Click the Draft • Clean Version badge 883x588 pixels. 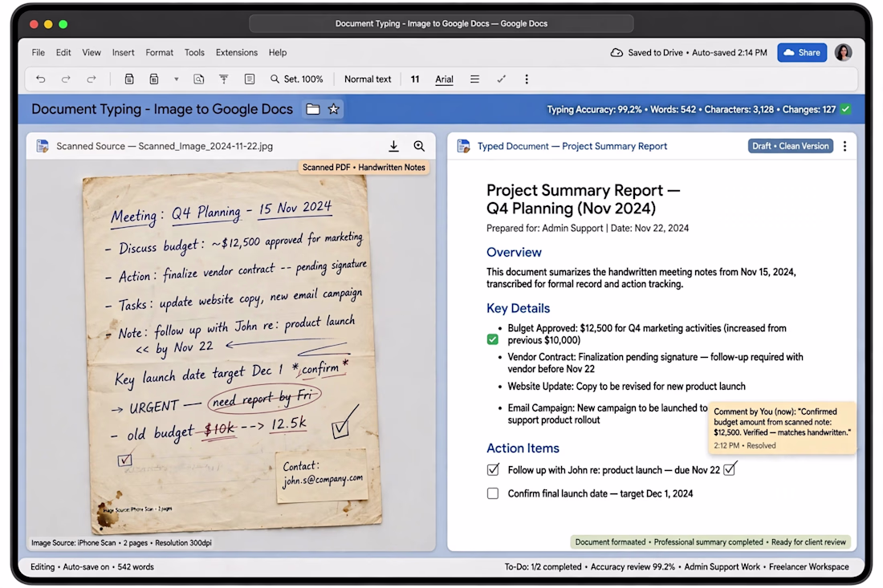790,146
